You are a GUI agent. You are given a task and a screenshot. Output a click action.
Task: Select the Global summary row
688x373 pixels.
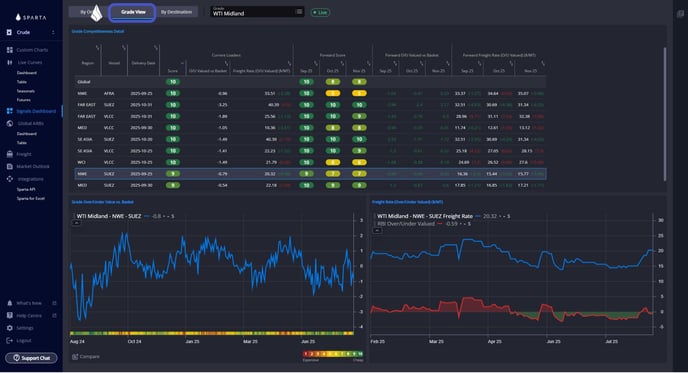point(310,82)
